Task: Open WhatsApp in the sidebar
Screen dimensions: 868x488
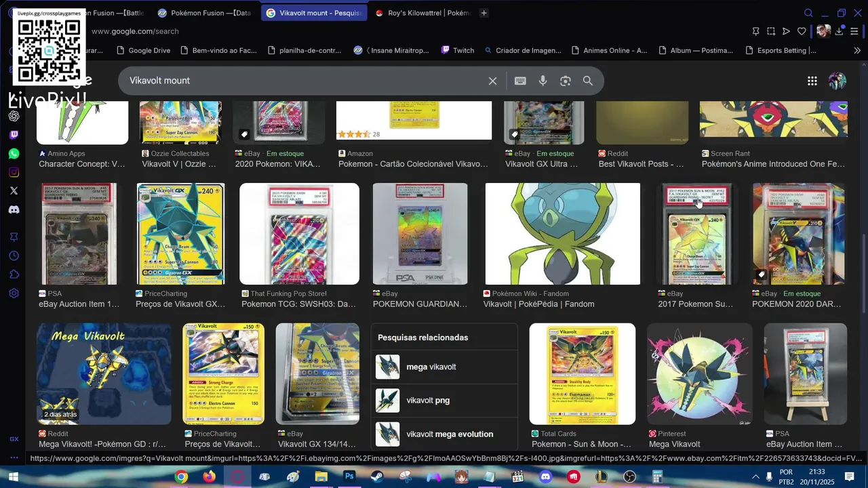Action: pyautogui.click(x=14, y=154)
